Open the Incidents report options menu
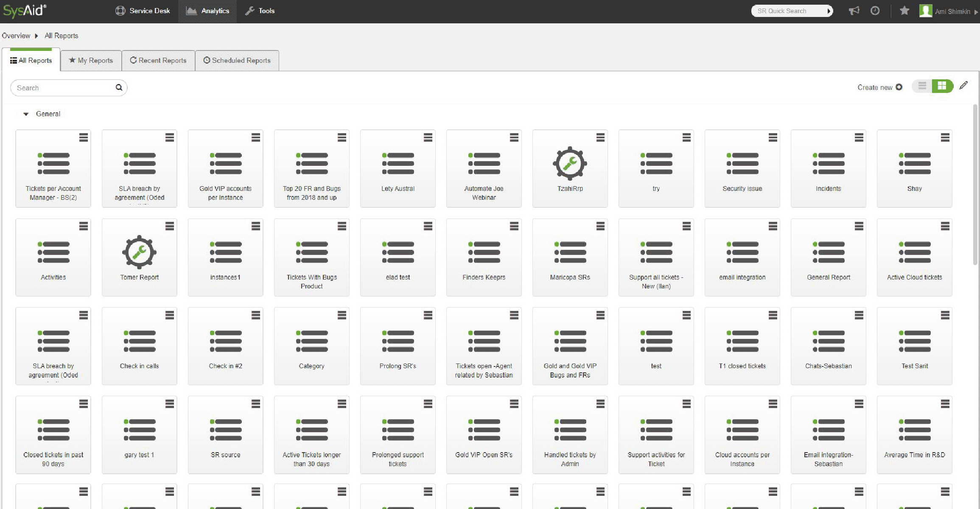This screenshot has width=980, height=509. [x=859, y=137]
